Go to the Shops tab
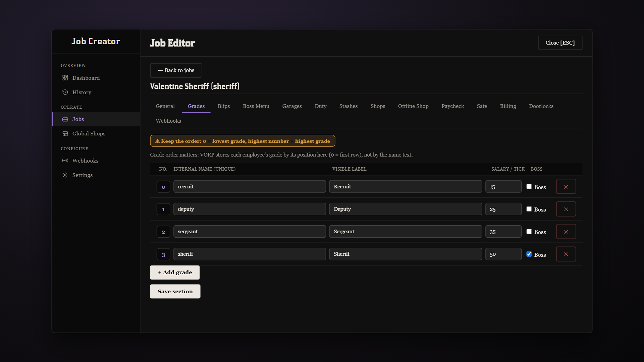Image resolution: width=644 pixels, height=362 pixels. click(x=378, y=106)
